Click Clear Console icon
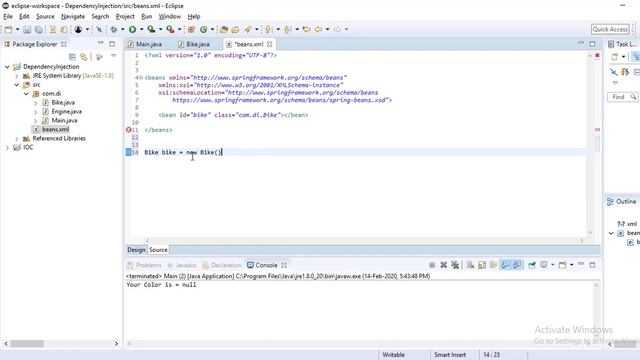This screenshot has width=640, height=360. (470, 265)
